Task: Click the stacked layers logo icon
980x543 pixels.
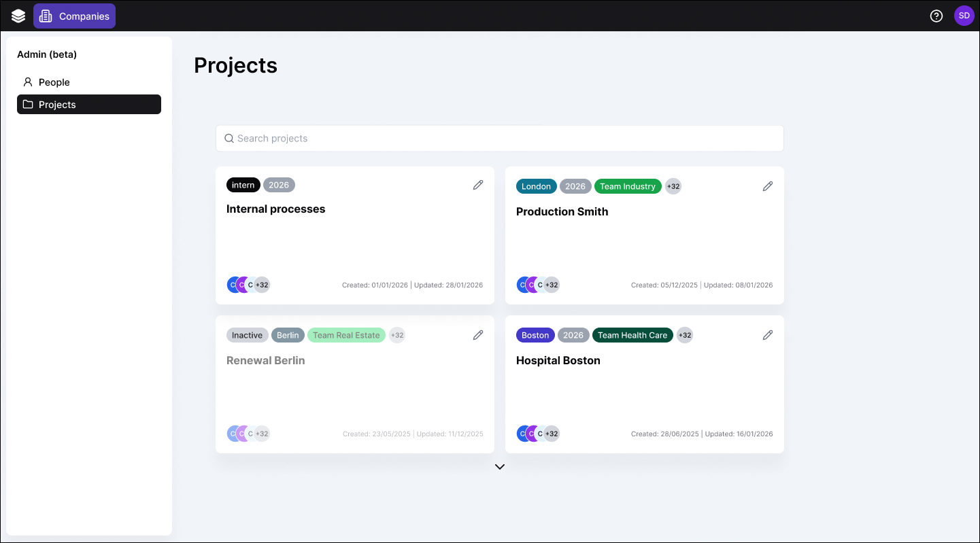Action: tap(18, 16)
